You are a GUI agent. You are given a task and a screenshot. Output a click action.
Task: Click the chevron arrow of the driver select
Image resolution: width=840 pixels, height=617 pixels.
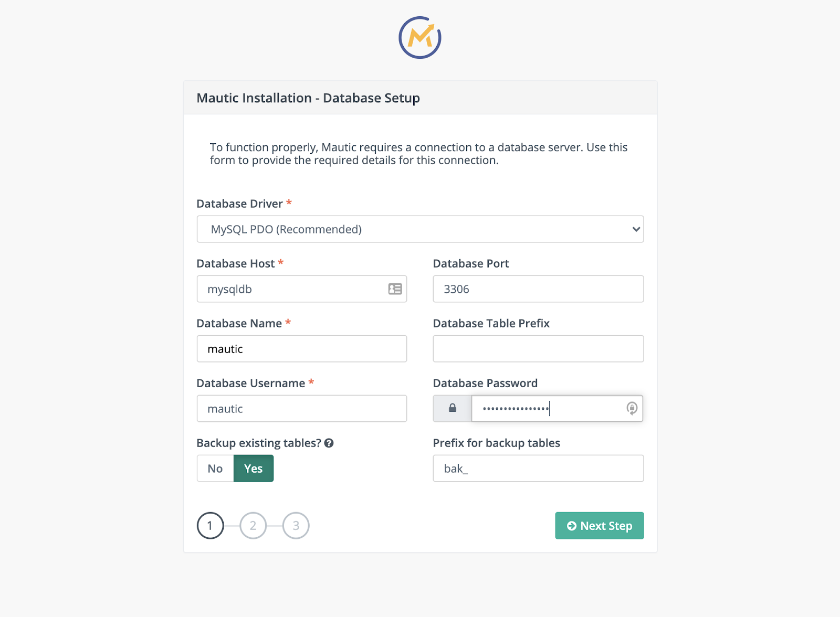636,229
